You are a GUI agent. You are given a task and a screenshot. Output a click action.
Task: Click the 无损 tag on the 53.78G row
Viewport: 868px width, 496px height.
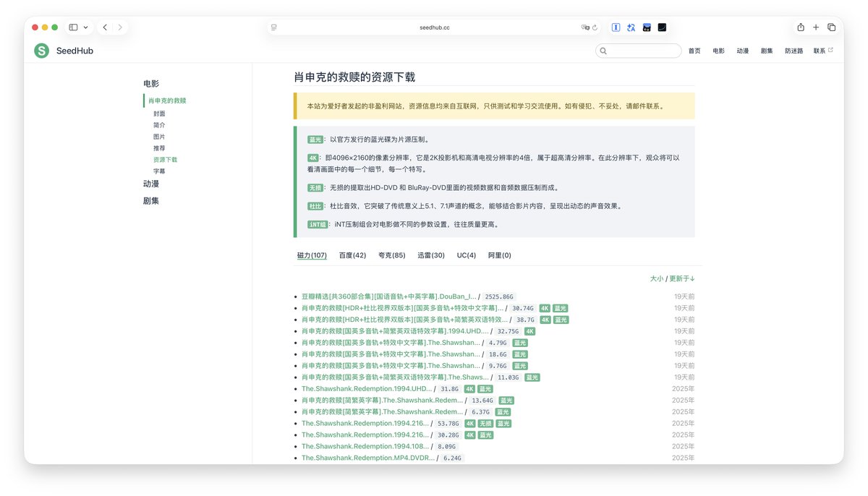[485, 424]
